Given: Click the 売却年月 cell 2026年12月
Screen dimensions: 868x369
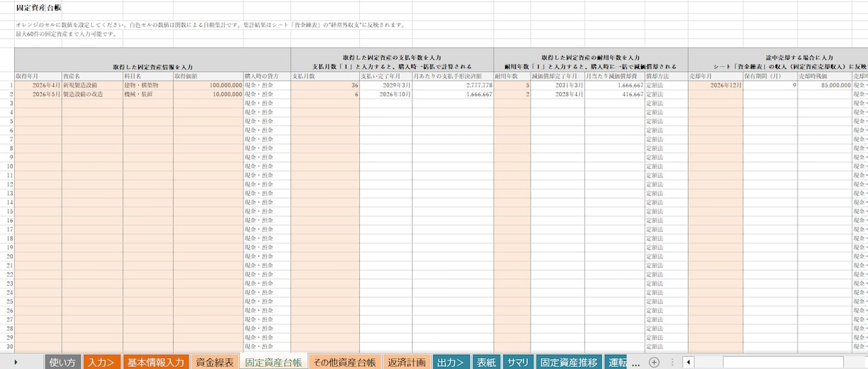Looking at the screenshot, I should coord(716,85).
